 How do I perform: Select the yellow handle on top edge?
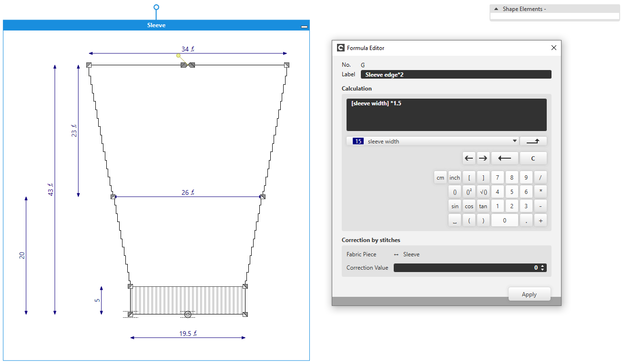point(178,56)
